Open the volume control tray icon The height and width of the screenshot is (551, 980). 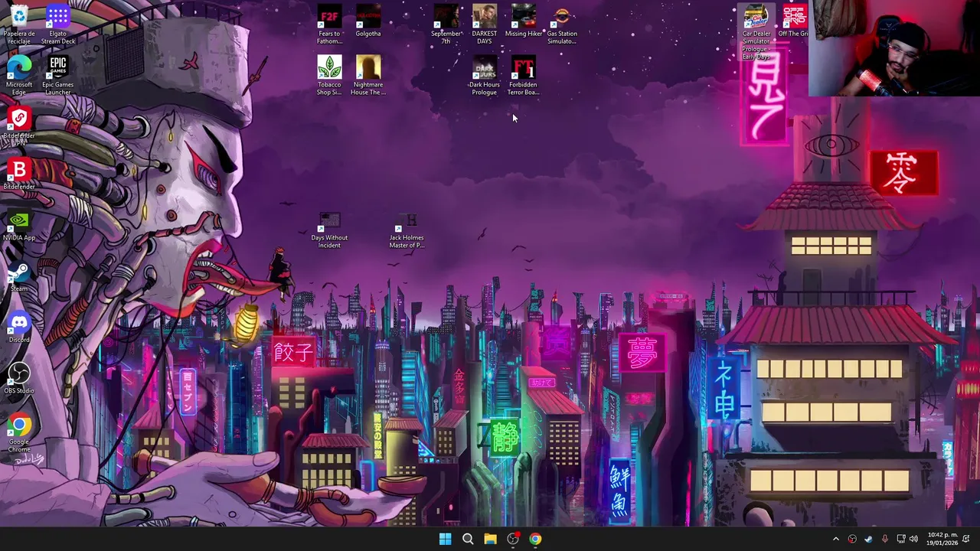[913, 539]
